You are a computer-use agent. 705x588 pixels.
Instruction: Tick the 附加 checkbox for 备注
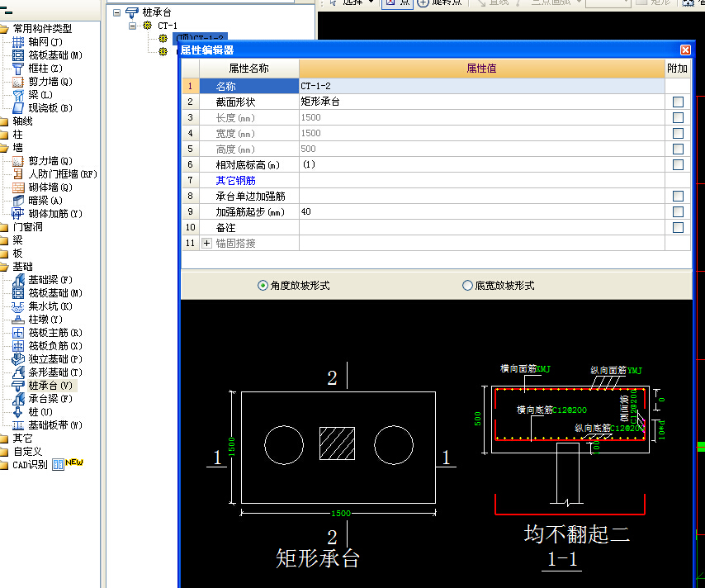tap(678, 228)
